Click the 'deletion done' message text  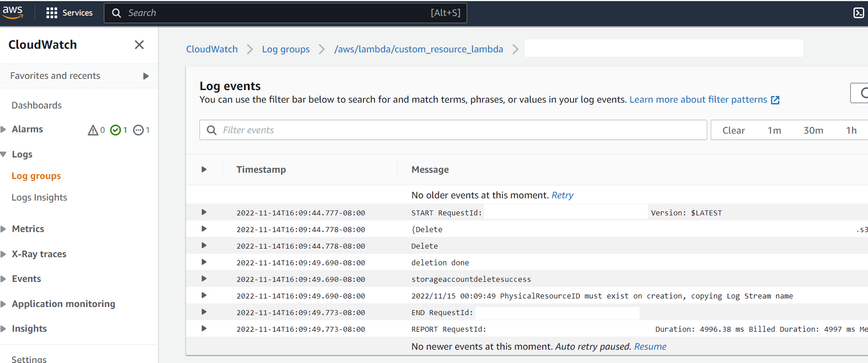tap(440, 262)
